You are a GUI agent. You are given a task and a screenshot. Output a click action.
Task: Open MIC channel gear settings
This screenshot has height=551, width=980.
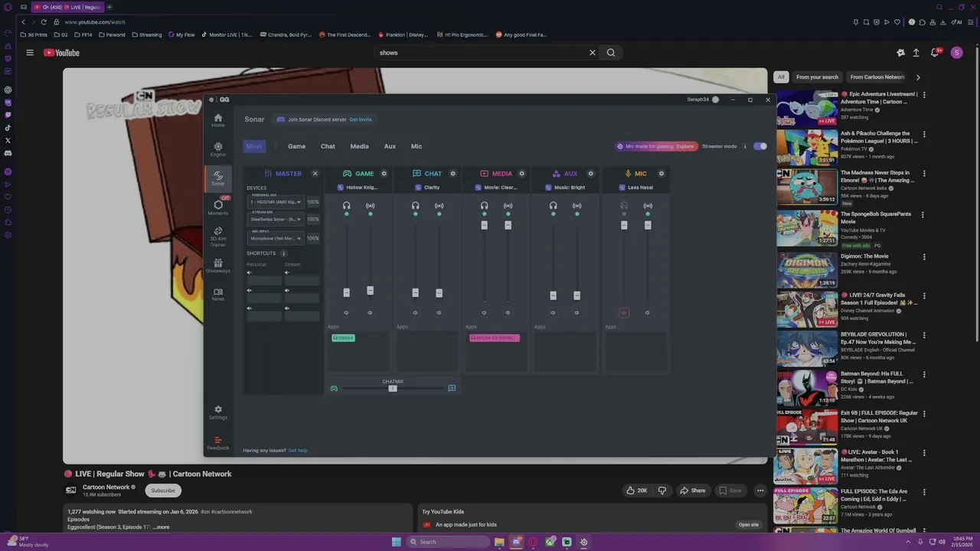click(x=661, y=174)
